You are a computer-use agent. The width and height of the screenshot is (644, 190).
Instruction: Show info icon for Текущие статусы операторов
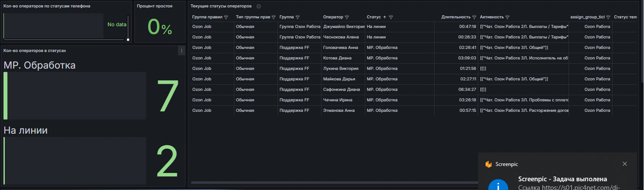click(x=259, y=7)
